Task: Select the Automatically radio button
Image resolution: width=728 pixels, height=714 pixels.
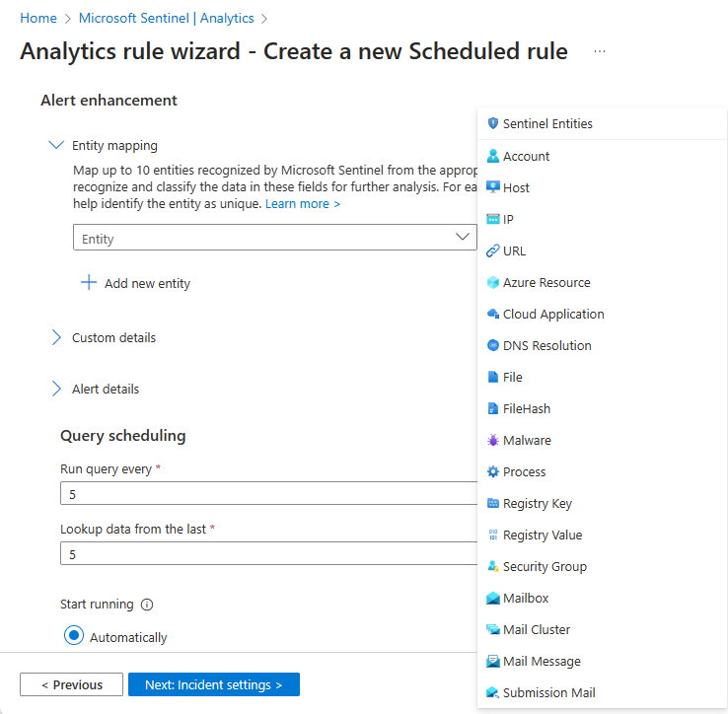Action: tap(73, 636)
